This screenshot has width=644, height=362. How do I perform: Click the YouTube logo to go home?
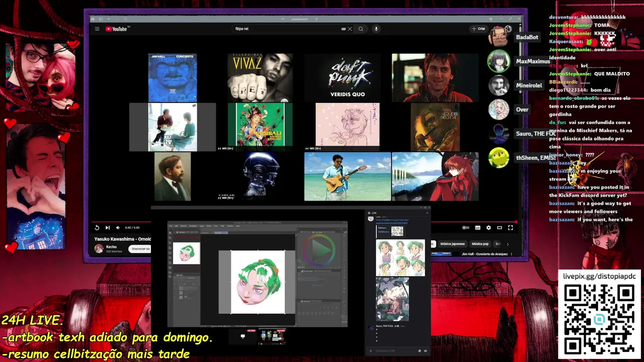point(116,29)
